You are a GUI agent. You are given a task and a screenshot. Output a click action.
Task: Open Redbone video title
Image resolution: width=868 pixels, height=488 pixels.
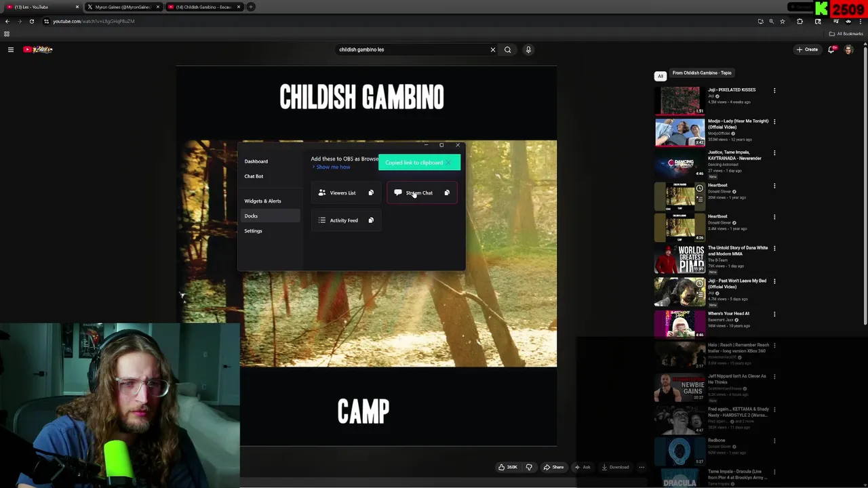[x=716, y=441]
